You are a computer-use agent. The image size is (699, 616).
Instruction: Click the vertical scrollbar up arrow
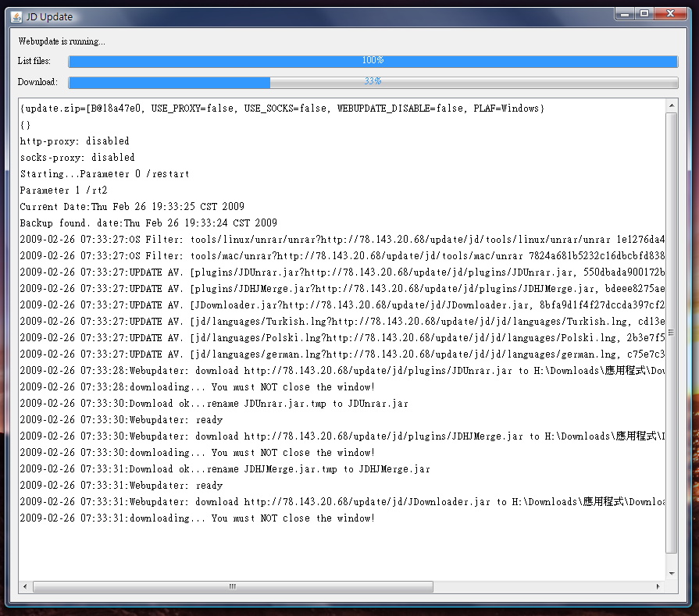(671, 105)
